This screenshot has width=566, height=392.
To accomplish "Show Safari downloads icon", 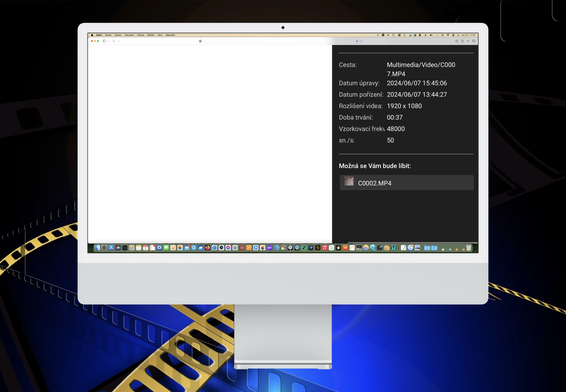I will click(457, 41).
